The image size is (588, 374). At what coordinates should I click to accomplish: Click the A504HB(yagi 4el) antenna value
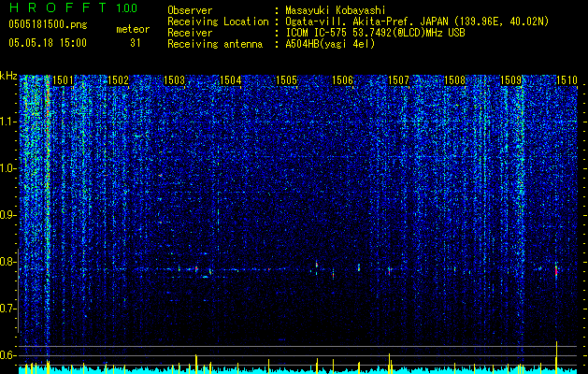330,44
